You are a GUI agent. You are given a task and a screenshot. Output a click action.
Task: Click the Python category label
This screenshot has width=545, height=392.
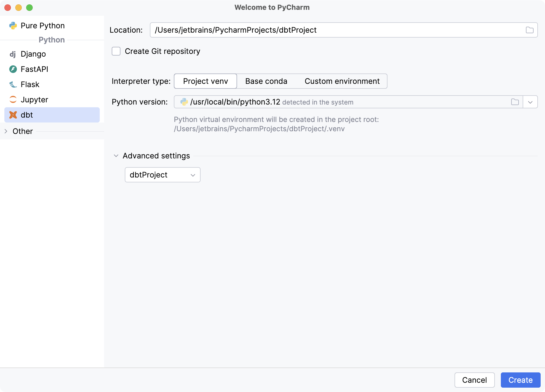pos(52,40)
